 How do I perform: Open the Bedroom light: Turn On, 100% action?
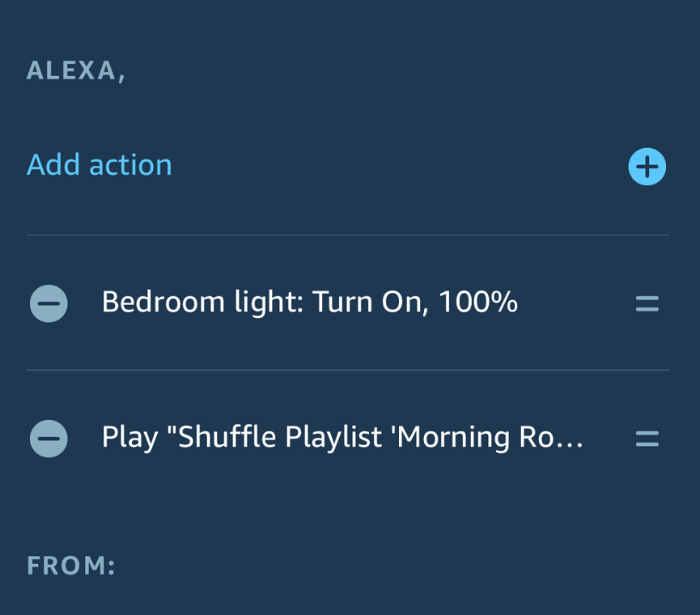[309, 303]
